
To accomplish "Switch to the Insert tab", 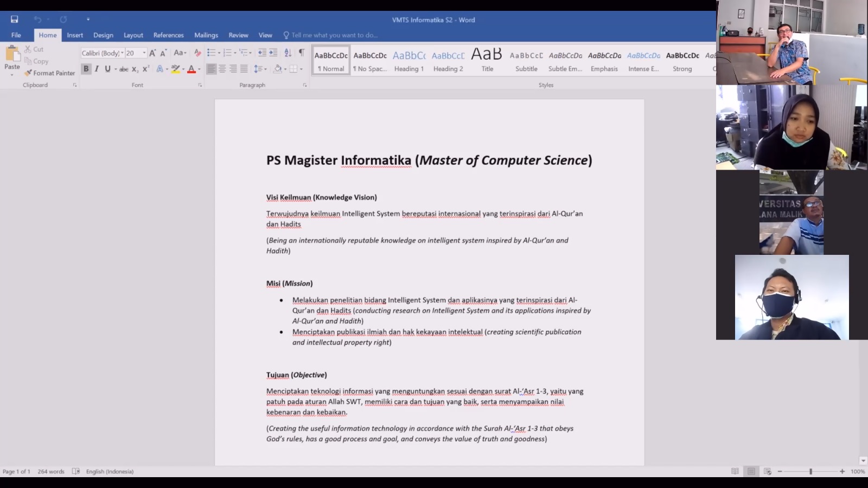I will coord(75,35).
